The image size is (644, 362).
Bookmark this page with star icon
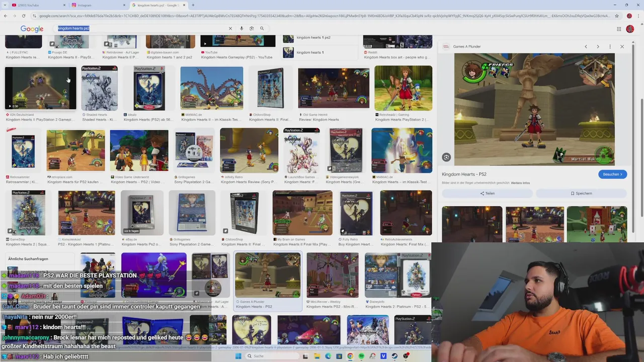pyautogui.click(x=617, y=16)
